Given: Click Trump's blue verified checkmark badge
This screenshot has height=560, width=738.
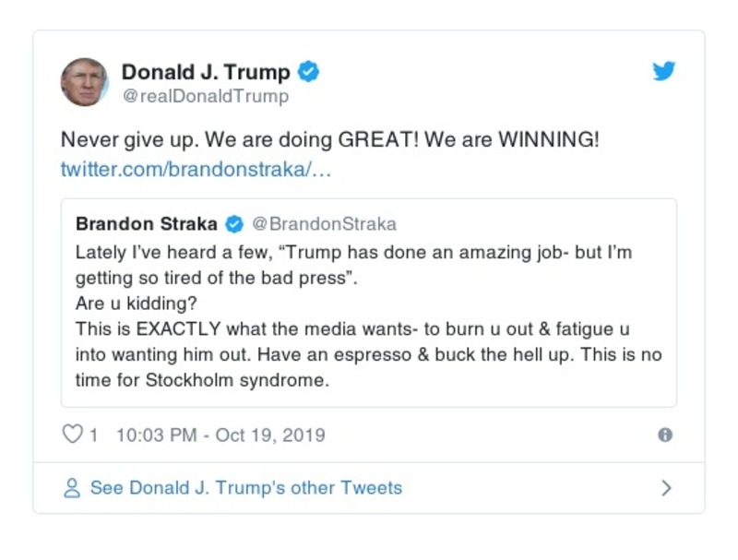Looking at the screenshot, I should pos(310,69).
